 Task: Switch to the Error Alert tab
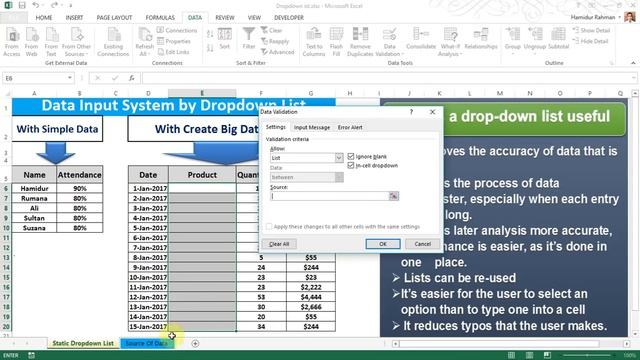click(x=350, y=127)
